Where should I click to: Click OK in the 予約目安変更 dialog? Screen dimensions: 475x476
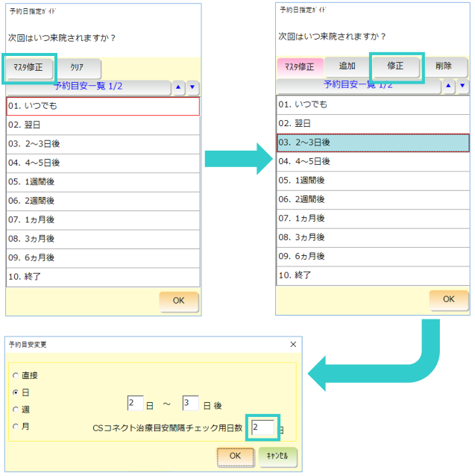[x=235, y=455]
